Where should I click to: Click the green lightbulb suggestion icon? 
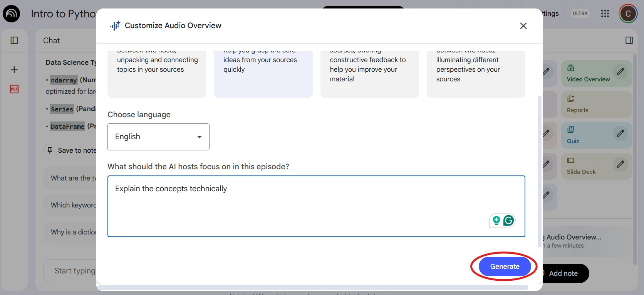coord(496,221)
